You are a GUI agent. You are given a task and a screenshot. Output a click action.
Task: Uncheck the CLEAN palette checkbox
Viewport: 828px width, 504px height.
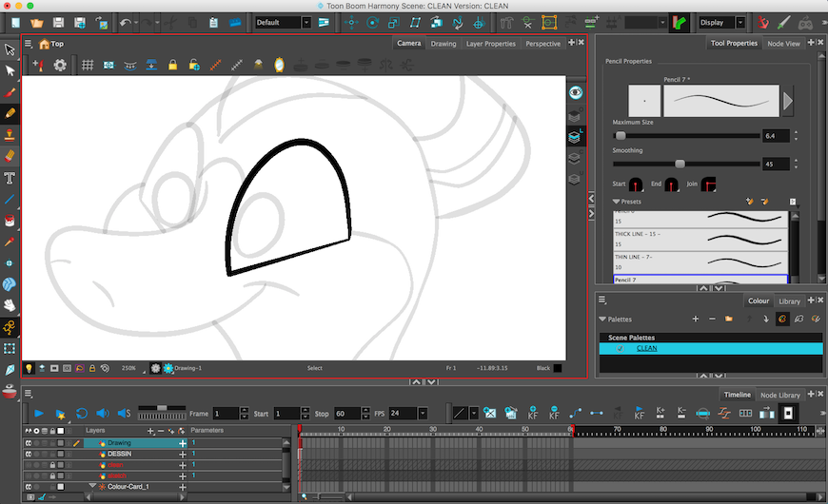pos(620,348)
